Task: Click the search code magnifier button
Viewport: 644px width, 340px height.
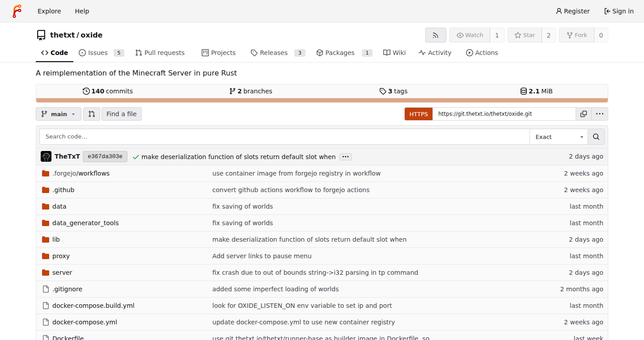Action: (x=596, y=137)
